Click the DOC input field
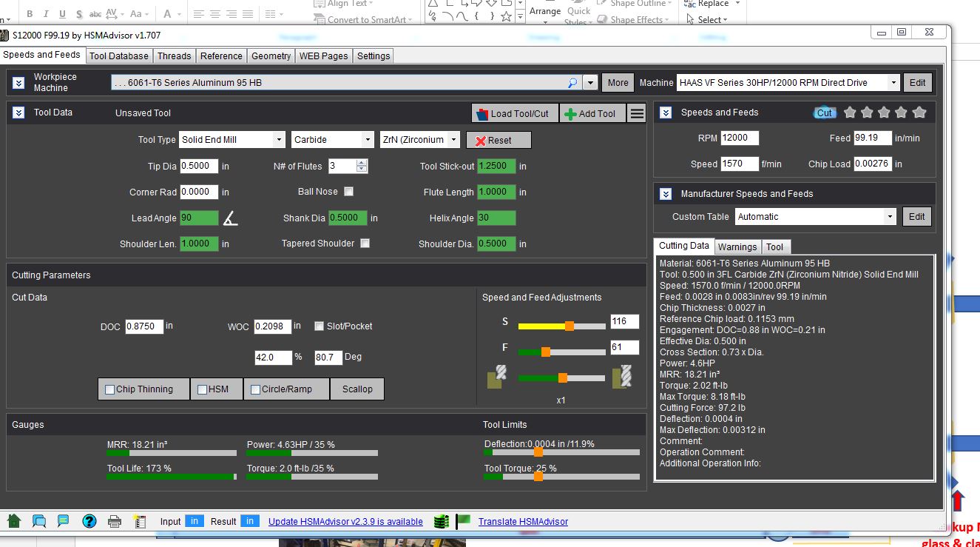Viewport: 980px width, 547px height. (x=143, y=326)
